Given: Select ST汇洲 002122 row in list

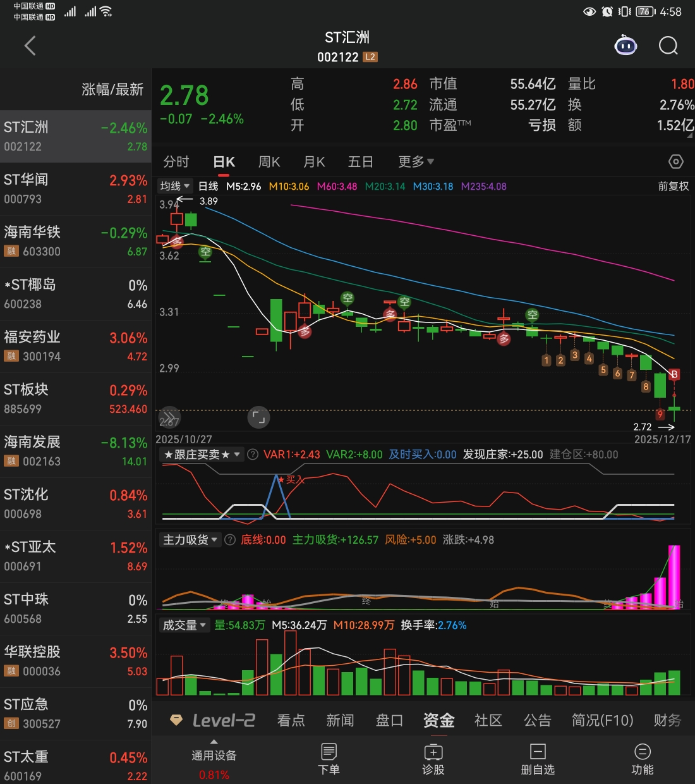Looking at the screenshot, I should pos(76,137).
